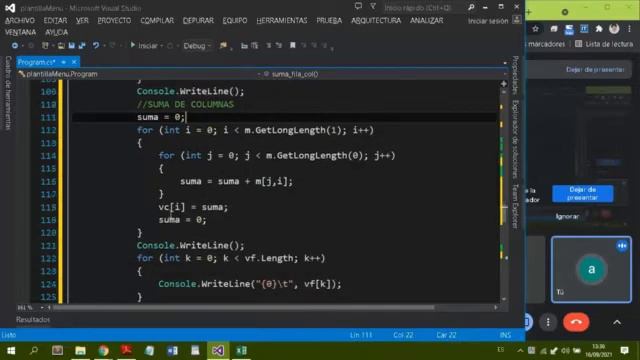Click the Chrome profile avatar

coord(614,29)
